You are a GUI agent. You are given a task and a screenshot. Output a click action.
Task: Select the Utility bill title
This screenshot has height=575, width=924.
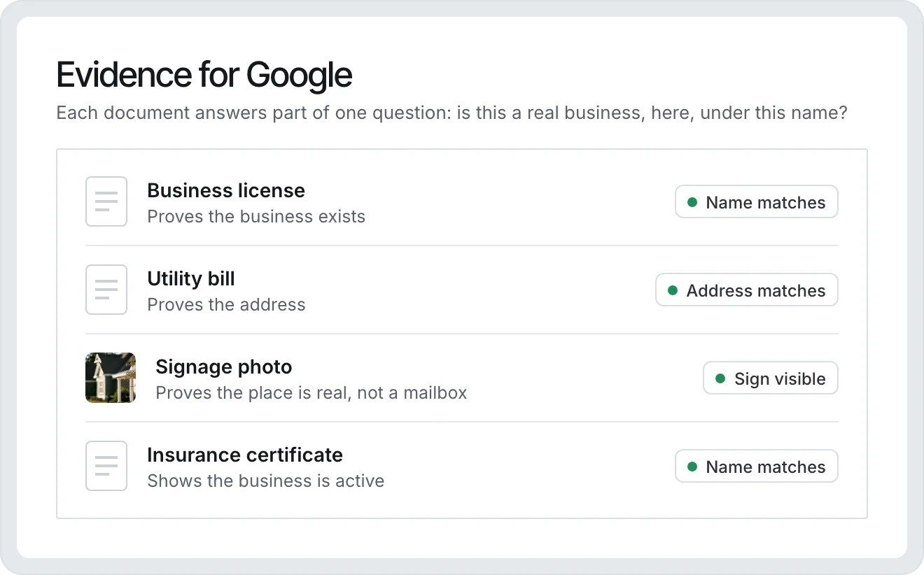(x=191, y=278)
